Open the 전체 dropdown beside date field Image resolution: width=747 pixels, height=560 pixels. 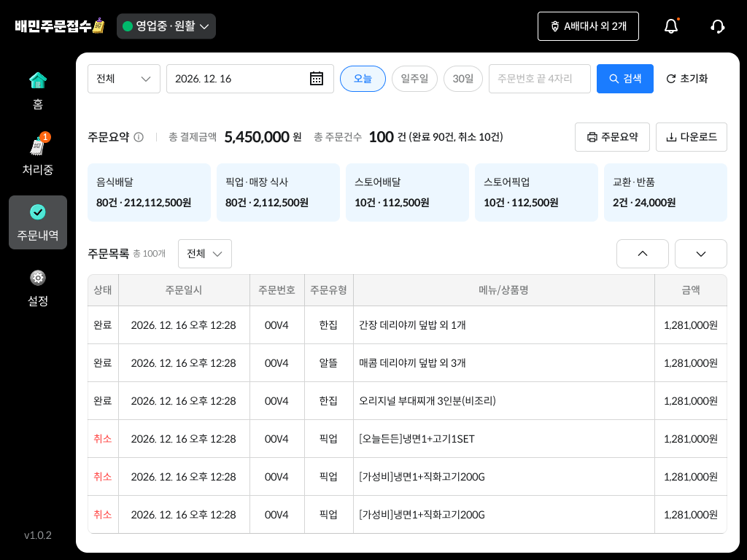124,79
